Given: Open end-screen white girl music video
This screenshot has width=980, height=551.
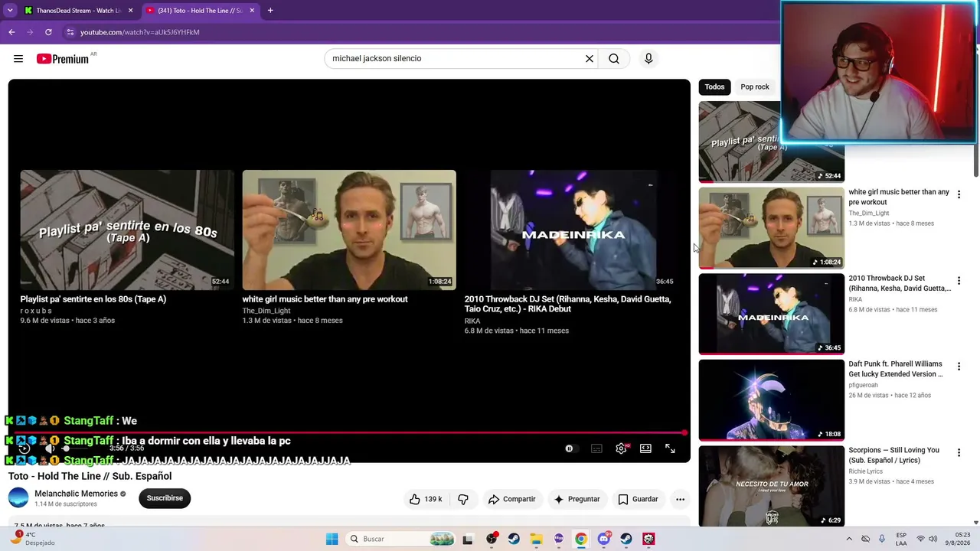Looking at the screenshot, I should pyautogui.click(x=349, y=230).
